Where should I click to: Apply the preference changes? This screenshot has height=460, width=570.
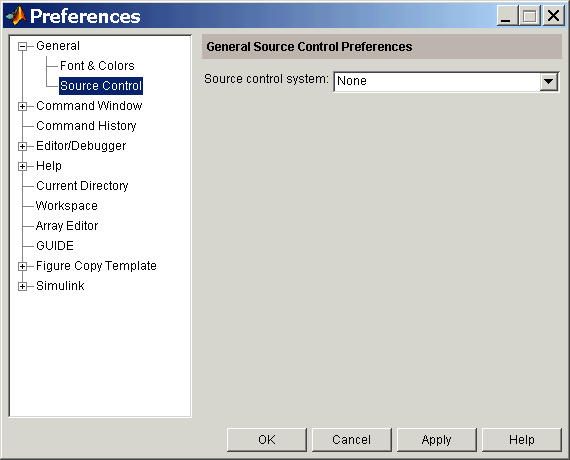(437, 440)
